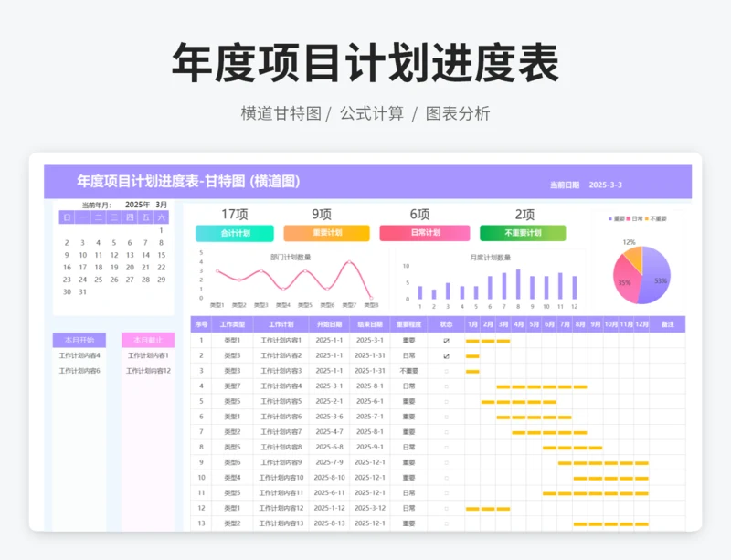The width and height of the screenshot is (731, 560).
Task: Select the 8月 Gantt column header
Action: (x=580, y=324)
